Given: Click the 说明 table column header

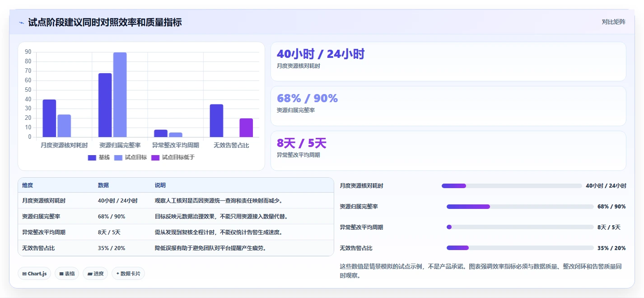Looking at the screenshot, I should (160, 185).
